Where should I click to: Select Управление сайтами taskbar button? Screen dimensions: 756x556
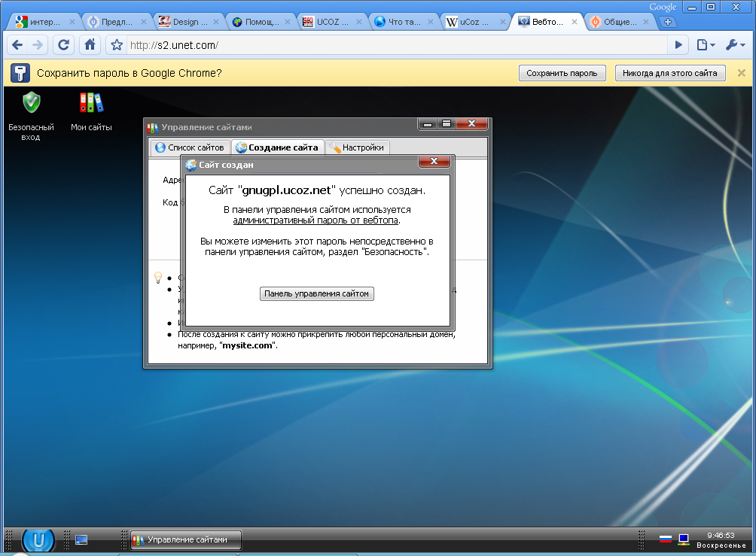(x=187, y=539)
